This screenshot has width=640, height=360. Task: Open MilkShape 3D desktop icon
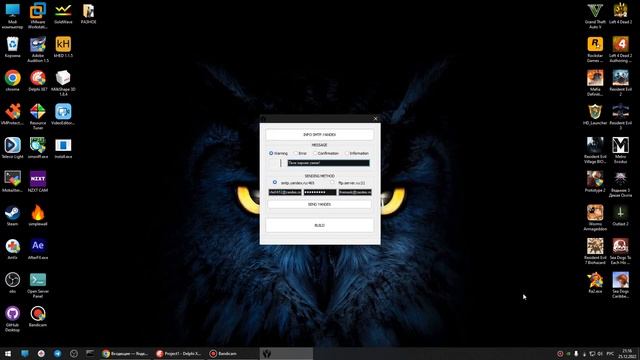point(63,83)
